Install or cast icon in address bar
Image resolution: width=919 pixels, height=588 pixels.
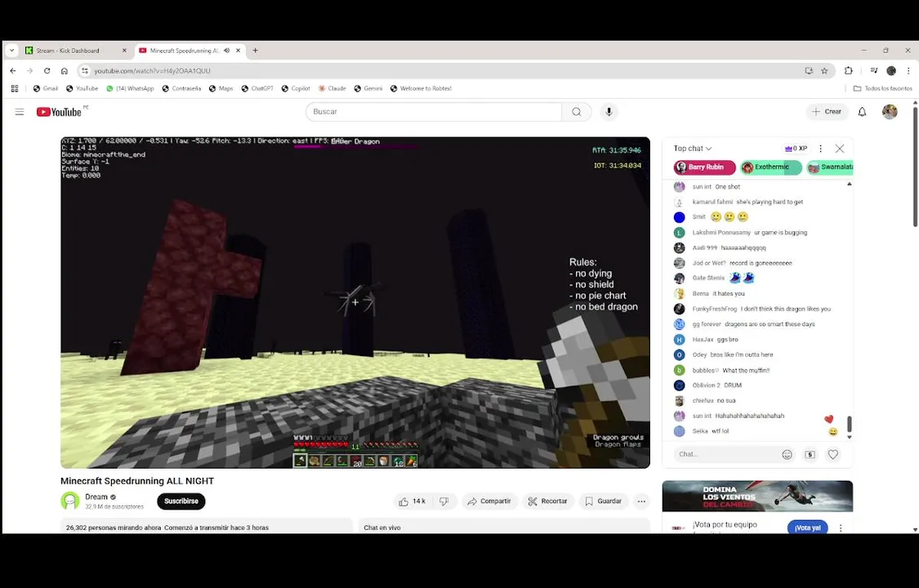tap(809, 71)
